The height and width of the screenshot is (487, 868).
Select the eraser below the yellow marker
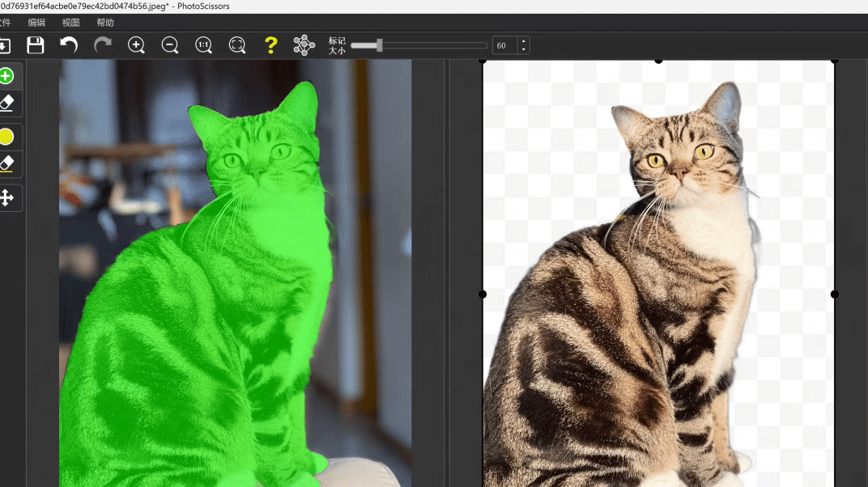tap(6, 164)
